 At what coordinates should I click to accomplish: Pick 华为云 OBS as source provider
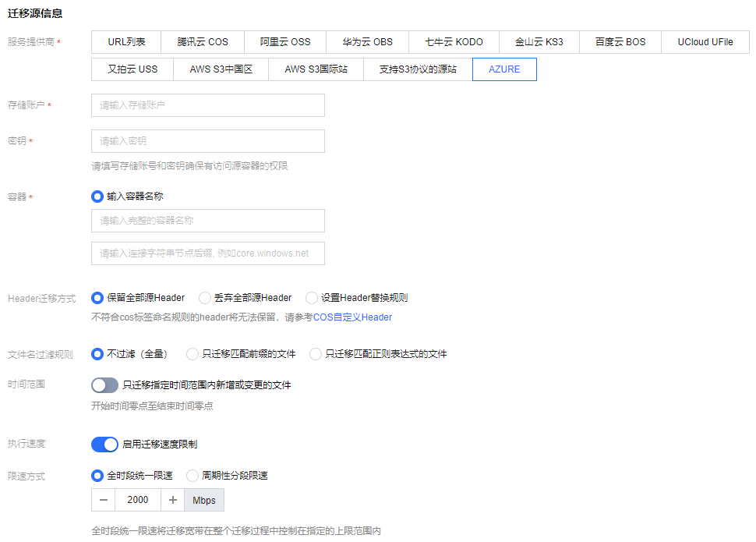pyautogui.click(x=367, y=42)
